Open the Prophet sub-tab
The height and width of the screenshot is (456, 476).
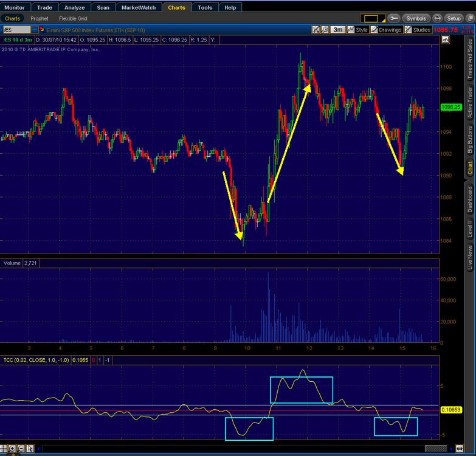[40, 18]
